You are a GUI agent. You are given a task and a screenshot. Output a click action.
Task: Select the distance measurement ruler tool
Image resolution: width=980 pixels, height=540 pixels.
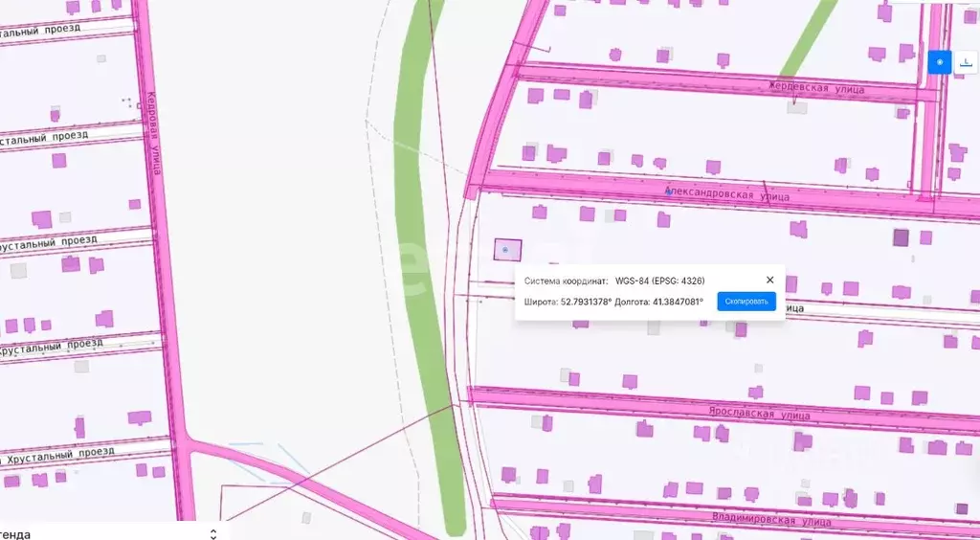[967, 62]
